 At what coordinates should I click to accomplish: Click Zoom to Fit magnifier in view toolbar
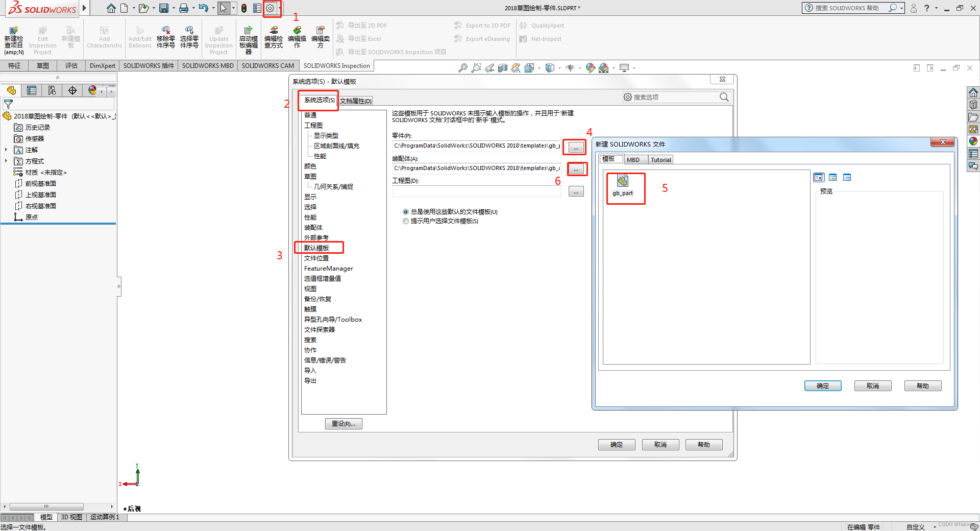point(463,68)
